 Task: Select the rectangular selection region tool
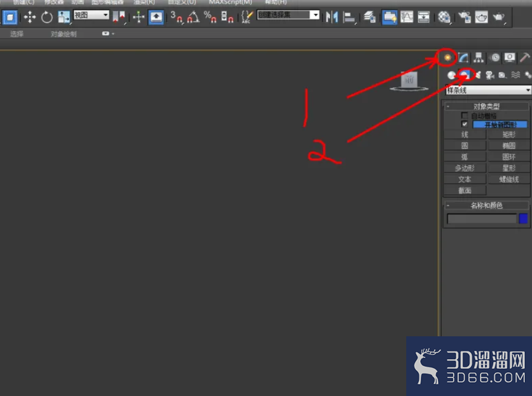pos(10,17)
